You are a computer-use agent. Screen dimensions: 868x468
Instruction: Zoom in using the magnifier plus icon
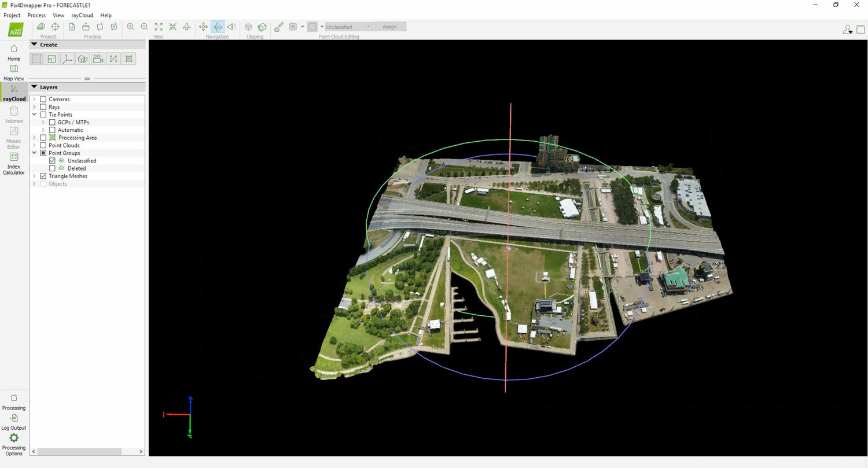tap(130, 27)
